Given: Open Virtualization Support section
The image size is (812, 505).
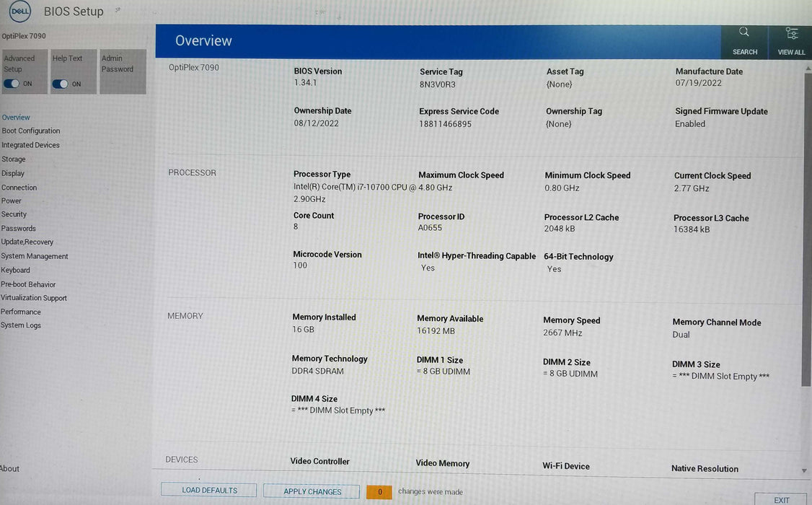Looking at the screenshot, I should pyautogui.click(x=34, y=298).
